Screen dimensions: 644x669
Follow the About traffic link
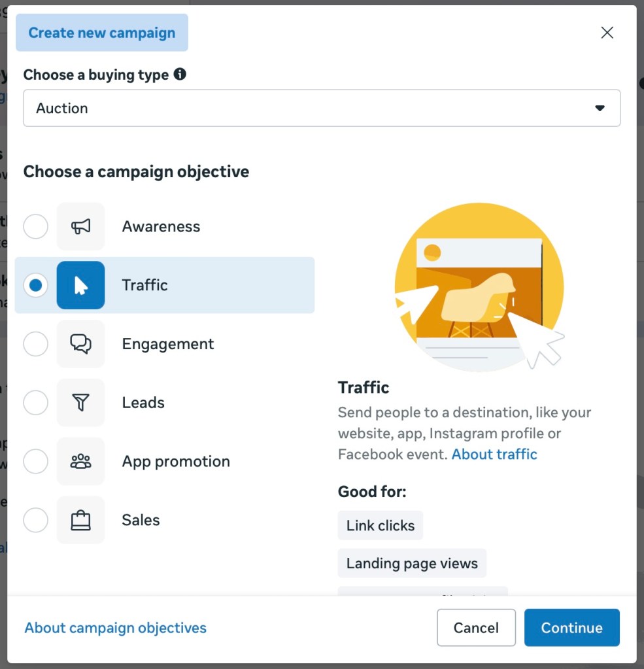(494, 455)
